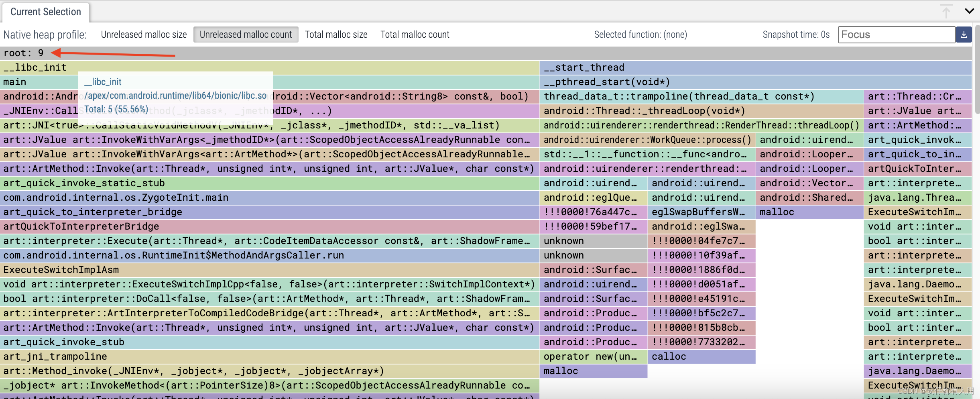Click the InvokeWithVarArgs<art::ArtMethod*> frame
Viewport: 980px width, 399px height.
270,154
